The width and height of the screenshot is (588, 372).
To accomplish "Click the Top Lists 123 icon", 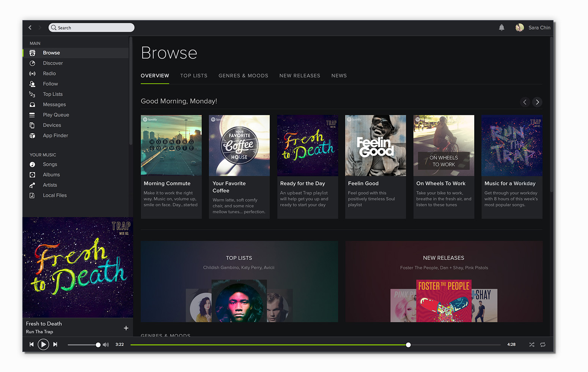I will click(32, 94).
